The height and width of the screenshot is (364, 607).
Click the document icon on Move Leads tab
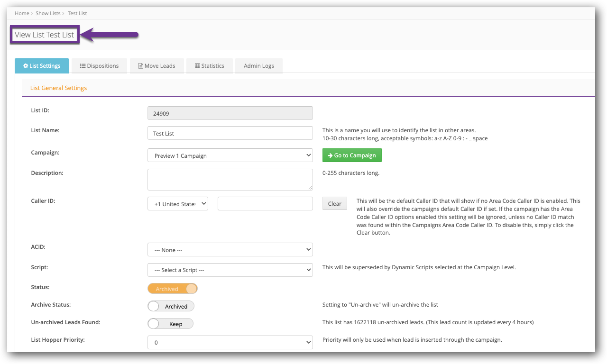[x=140, y=66]
